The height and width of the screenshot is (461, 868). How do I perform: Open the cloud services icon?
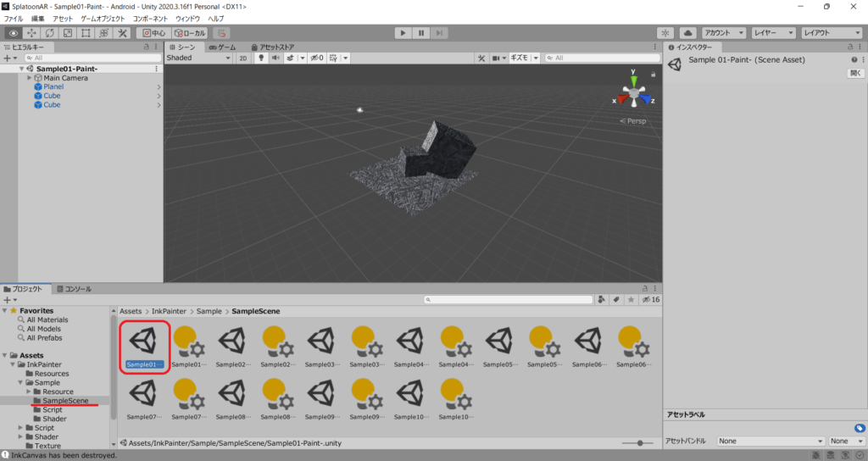click(x=687, y=33)
